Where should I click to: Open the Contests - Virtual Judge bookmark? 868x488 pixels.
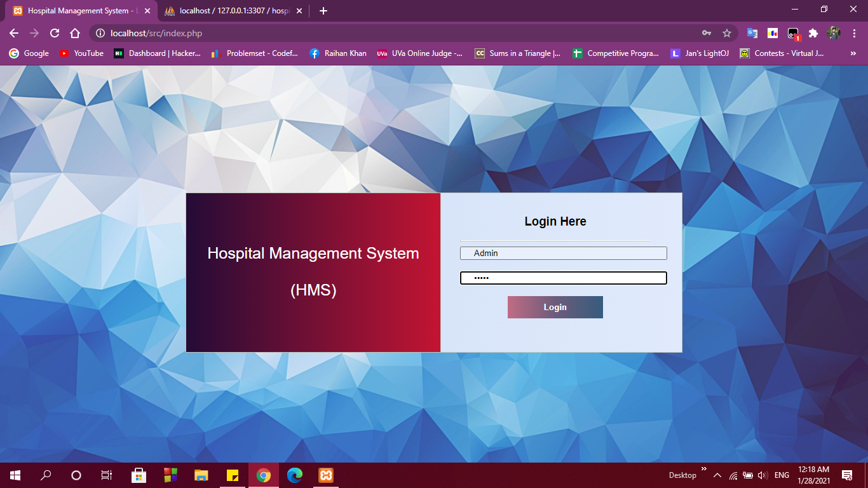[783, 53]
